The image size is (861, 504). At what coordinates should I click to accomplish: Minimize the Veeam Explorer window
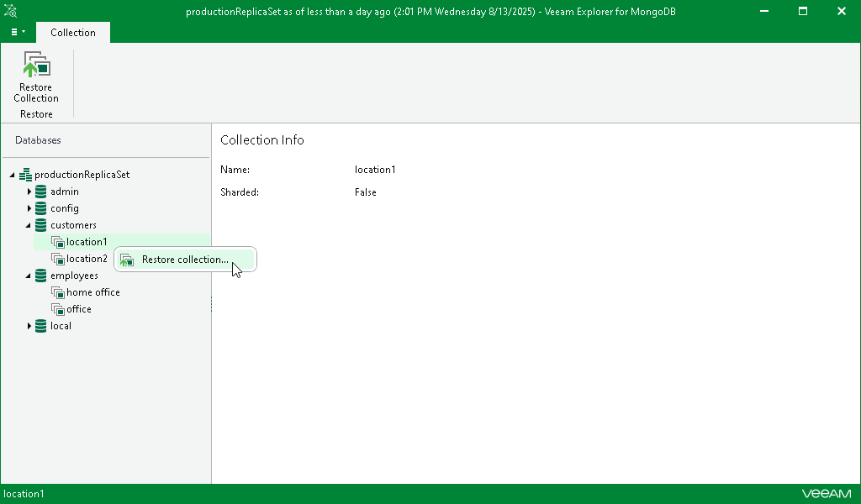tap(763, 11)
